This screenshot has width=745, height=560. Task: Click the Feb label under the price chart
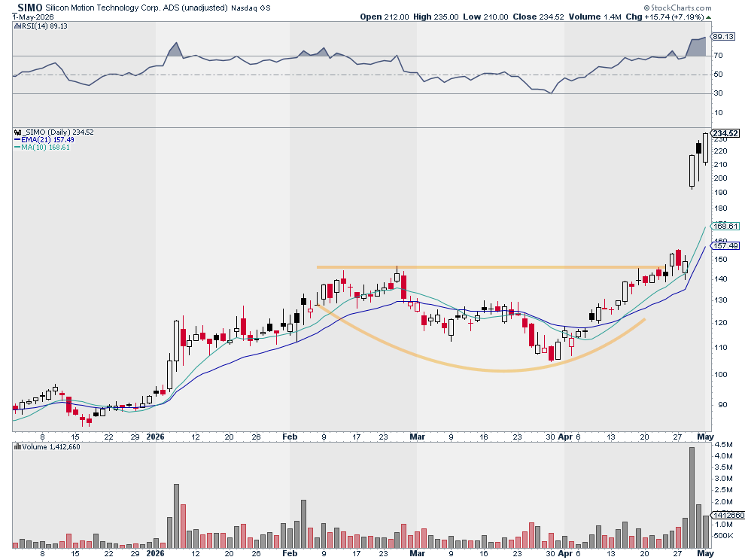point(290,437)
